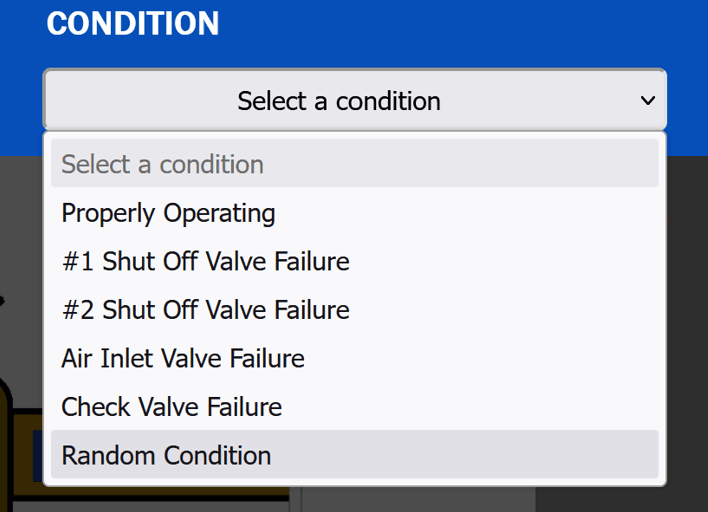Screen dimensions: 708x512
Task: Click the black diagram line at left edge
Action: tap(4, 298)
